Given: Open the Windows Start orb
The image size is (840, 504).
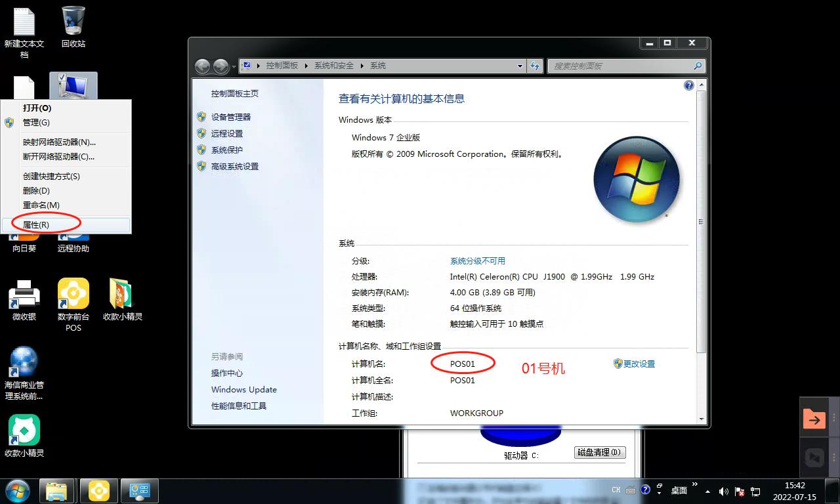Looking at the screenshot, I should point(17,491).
